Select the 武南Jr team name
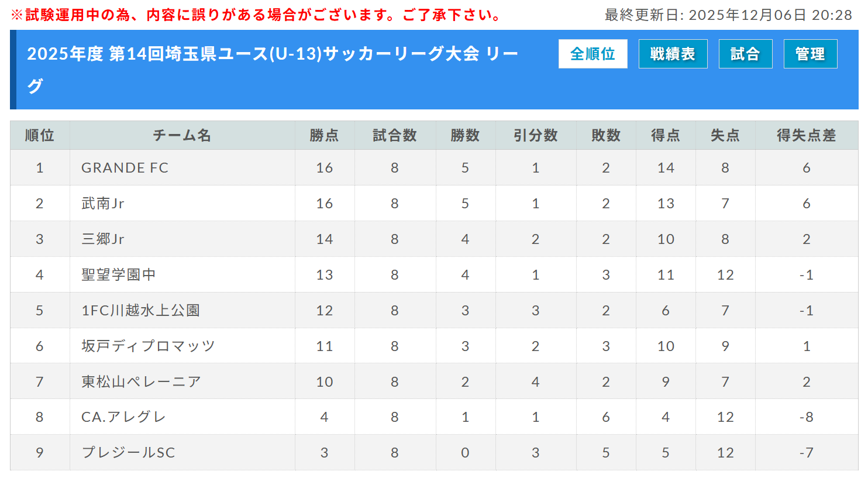Viewport: 868px width, 478px height. pyautogui.click(x=103, y=204)
